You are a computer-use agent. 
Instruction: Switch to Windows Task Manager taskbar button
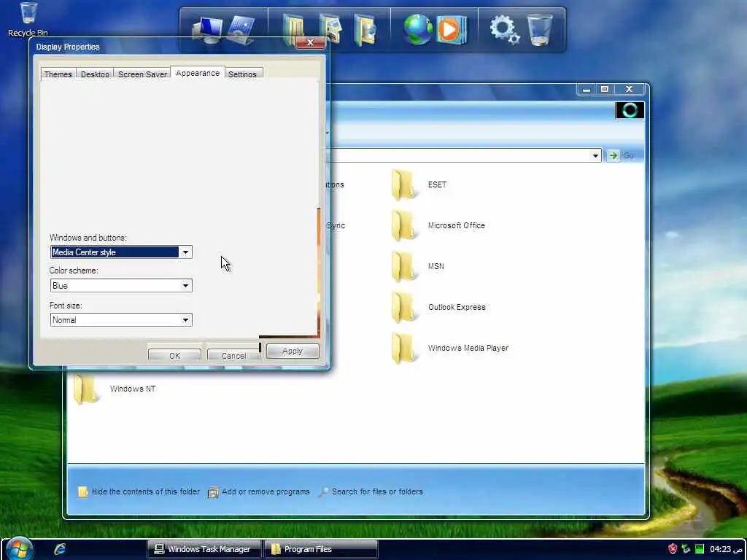click(204, 549)
